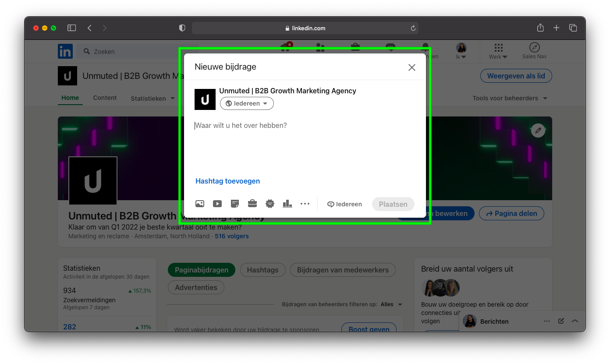Click the linkedin.com address bar

click(305, 28)
